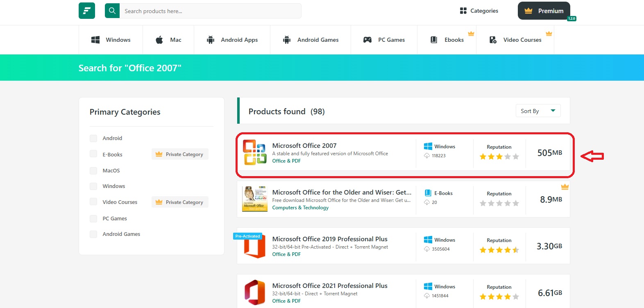This screenshot has height=308, width=644.
Task: Click crown badge on Older and Wiser card
Action: tap(565, 187)
